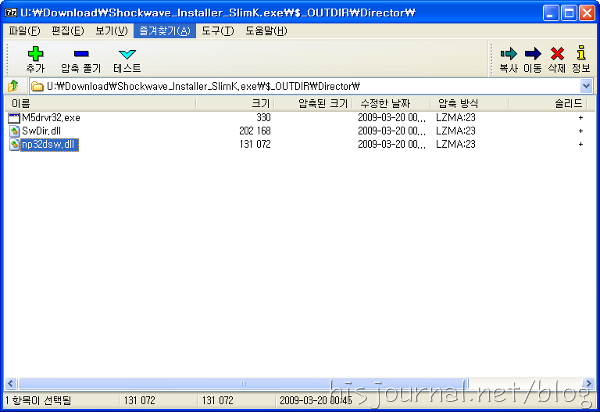600x412 pixels.
Task: Click LZMA:23 in the M5drvr32.exe row
Action: pyautogui.click(x=455, y=117)
